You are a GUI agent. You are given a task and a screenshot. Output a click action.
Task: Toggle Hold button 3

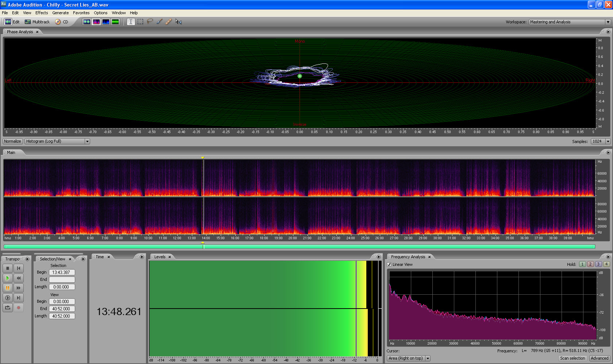click(x=598, y=264)
